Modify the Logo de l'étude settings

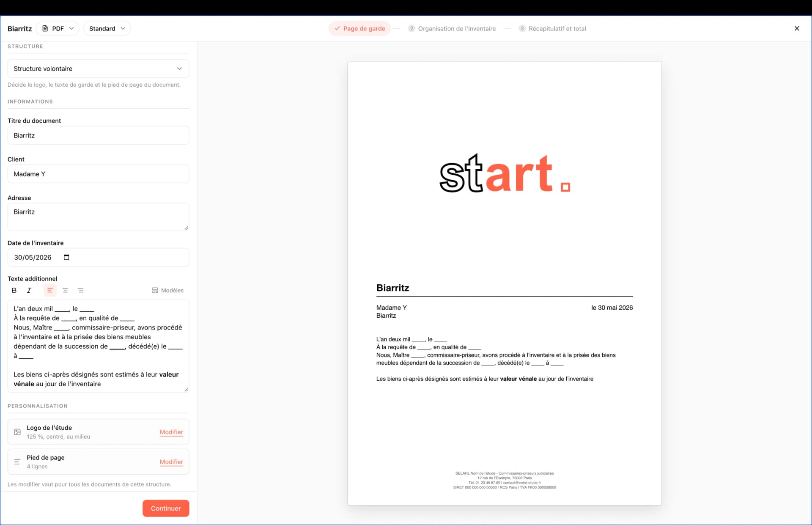(171, 432)
